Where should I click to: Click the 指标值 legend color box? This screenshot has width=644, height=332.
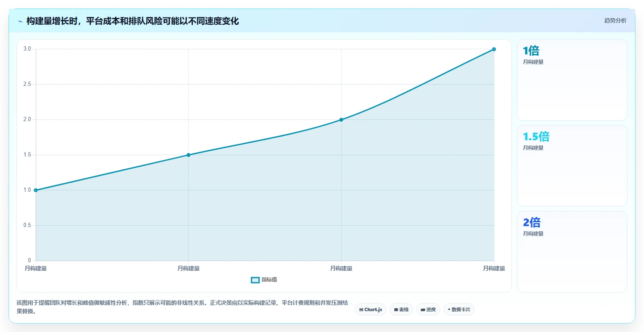coord(255,280)
